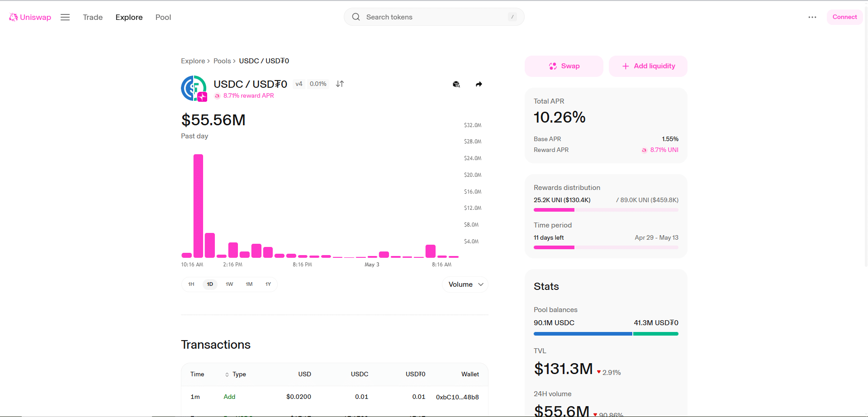Select the 1D chart timeframe

pyautogui.click(x=210, y=284)
